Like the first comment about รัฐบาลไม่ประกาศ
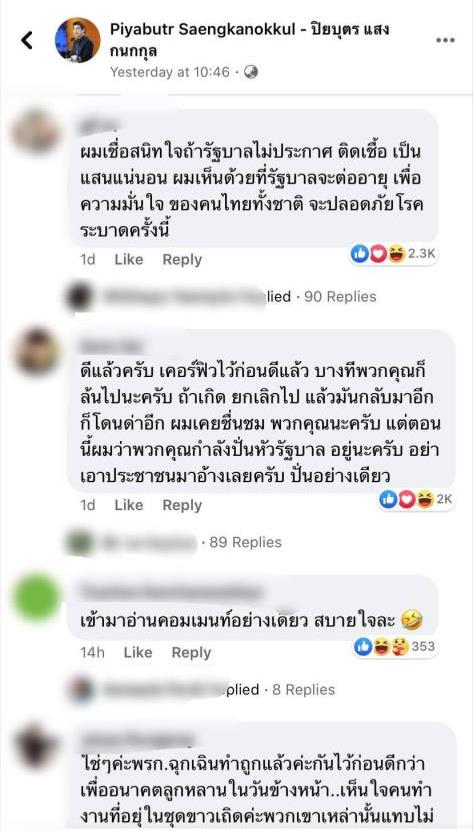This screenshot has height=831, width=473. coord(129,260)
